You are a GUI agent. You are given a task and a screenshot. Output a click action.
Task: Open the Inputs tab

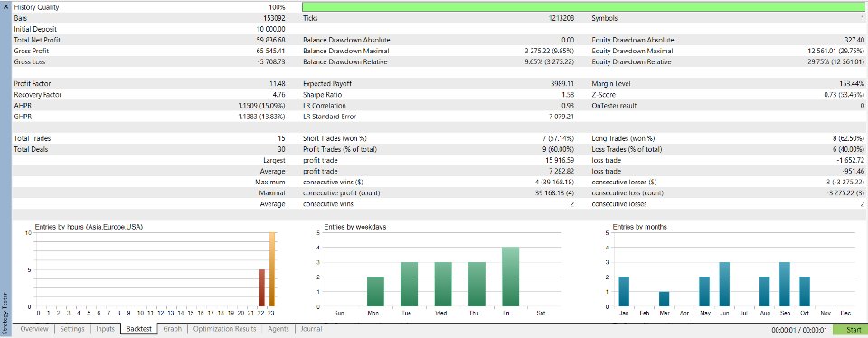click(x=105, y=329)
